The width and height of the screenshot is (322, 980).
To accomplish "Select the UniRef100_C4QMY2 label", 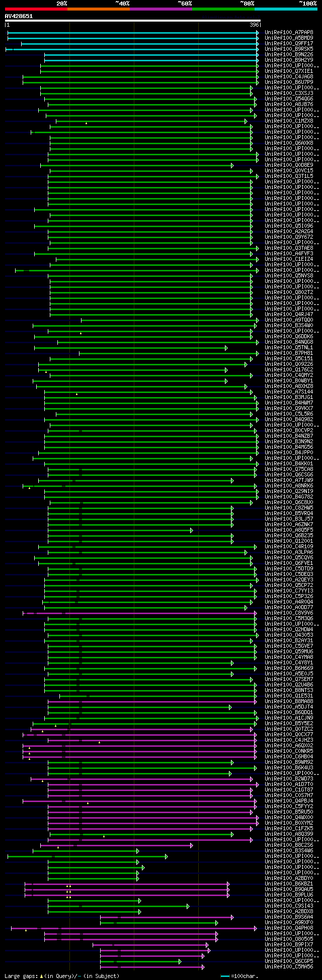I will pyautogui.click(x=289, y=375).
